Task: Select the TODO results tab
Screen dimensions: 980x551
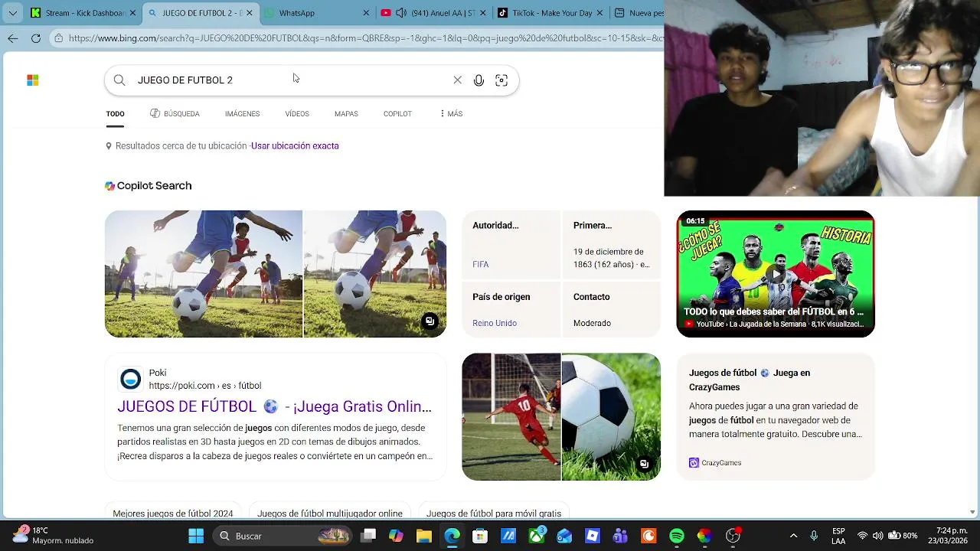Action: 115,114
